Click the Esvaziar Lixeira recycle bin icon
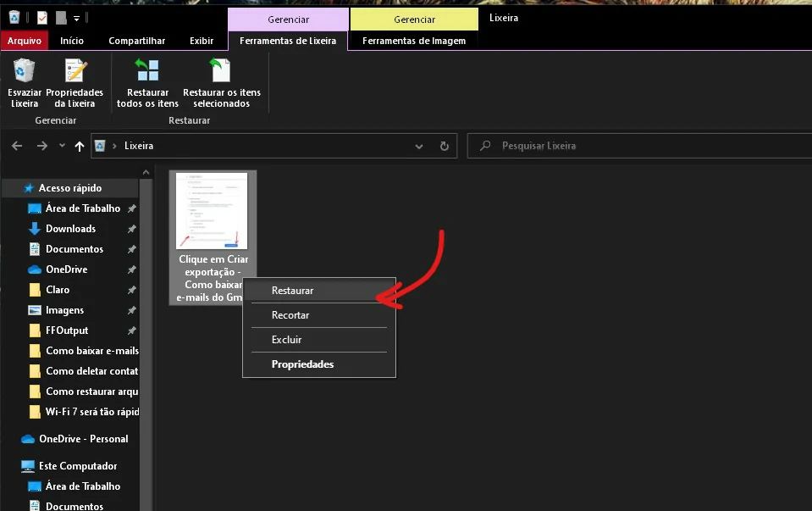Viewport: 812px width, 511px height. pyautogui.click(x=25, y=70)
